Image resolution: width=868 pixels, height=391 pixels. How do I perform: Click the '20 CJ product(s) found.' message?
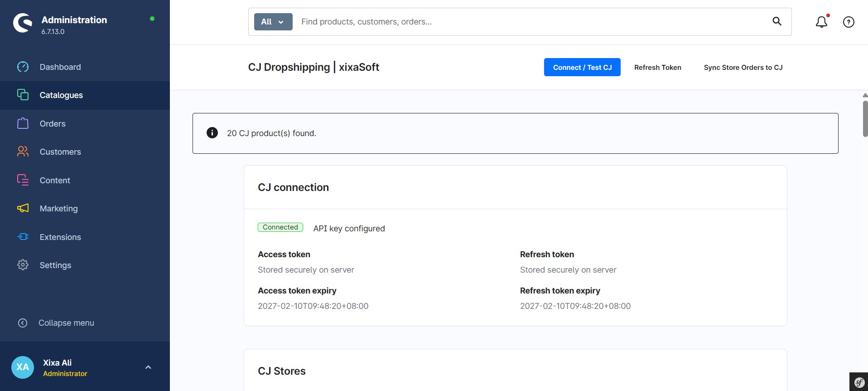click(x=271, y=133)
